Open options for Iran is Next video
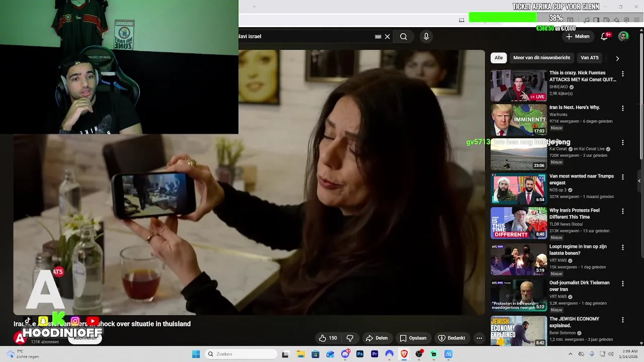 pyautogui.click(x=623, y=109)
